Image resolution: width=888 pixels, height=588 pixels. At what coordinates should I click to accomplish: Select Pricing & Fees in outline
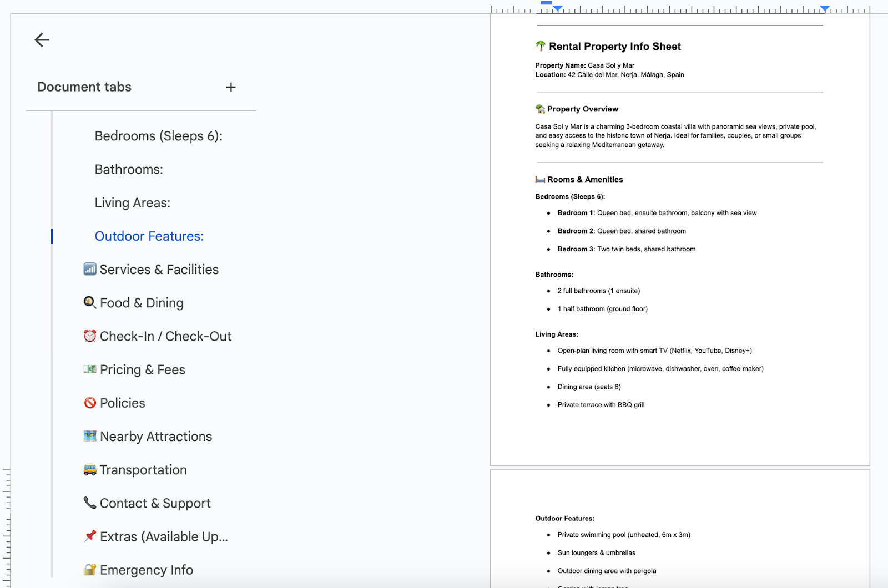134,369
